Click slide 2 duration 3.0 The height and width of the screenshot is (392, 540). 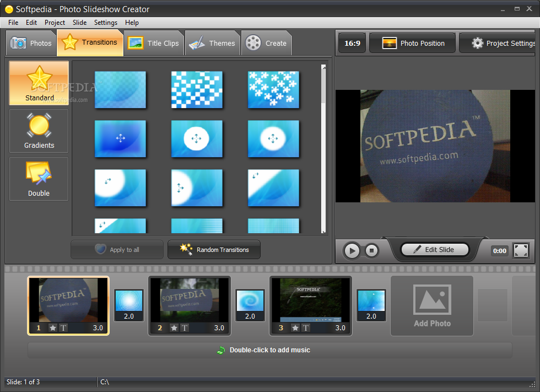[x=219, y=328]
